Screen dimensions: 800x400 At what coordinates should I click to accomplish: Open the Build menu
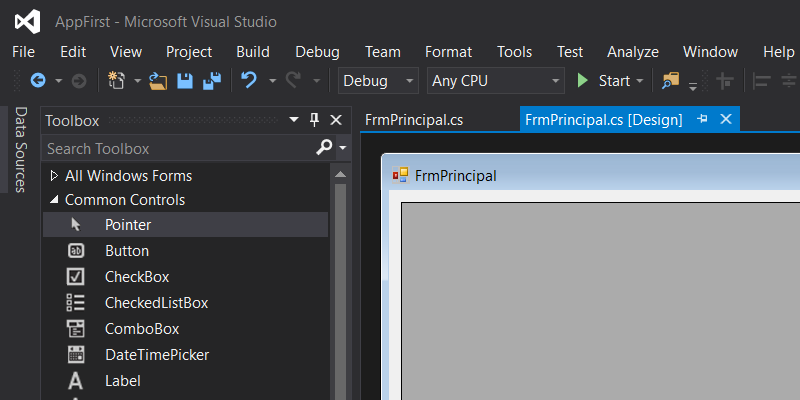253,52
